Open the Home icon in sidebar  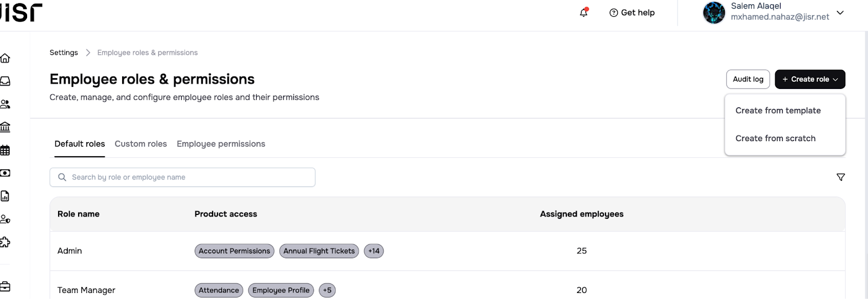(x=5, y=58)
